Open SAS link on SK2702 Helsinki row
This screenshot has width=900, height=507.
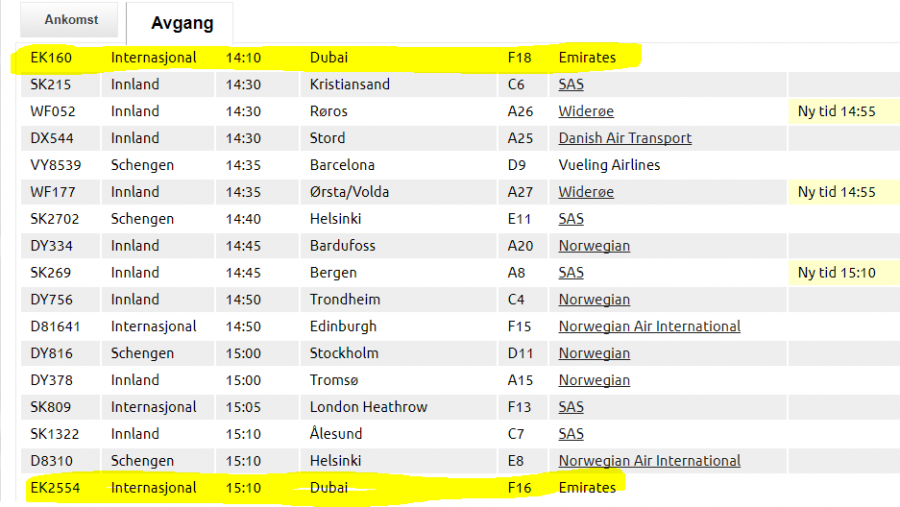[571, 219]
